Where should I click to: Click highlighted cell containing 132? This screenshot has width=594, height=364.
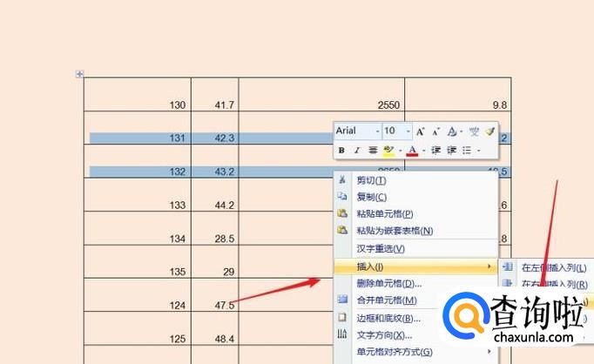point(138,161)
